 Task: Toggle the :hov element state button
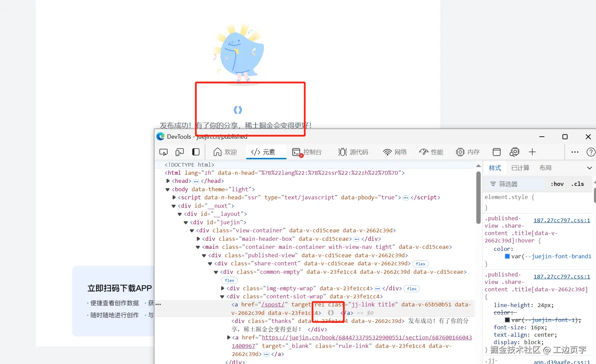click(x=557, y=184)
